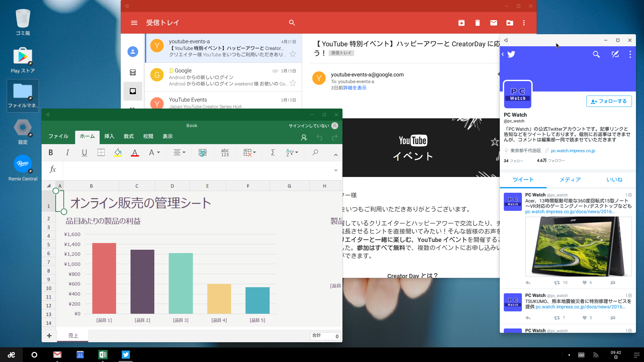This screenshot has height=362, width=644.
Task: Star the youtube-events-a email
Action: coord(293,54)
